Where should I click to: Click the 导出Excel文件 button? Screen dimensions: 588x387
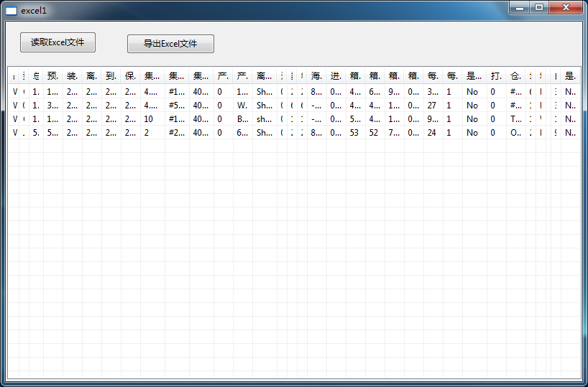pyautogui.click(x=170, y=44)
